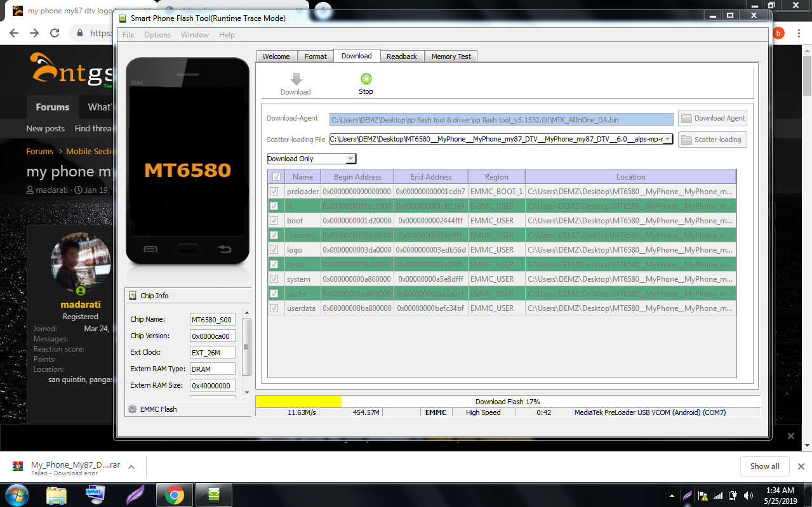
Task: Toggle the lk row checkbox
Action: (274, 206)
